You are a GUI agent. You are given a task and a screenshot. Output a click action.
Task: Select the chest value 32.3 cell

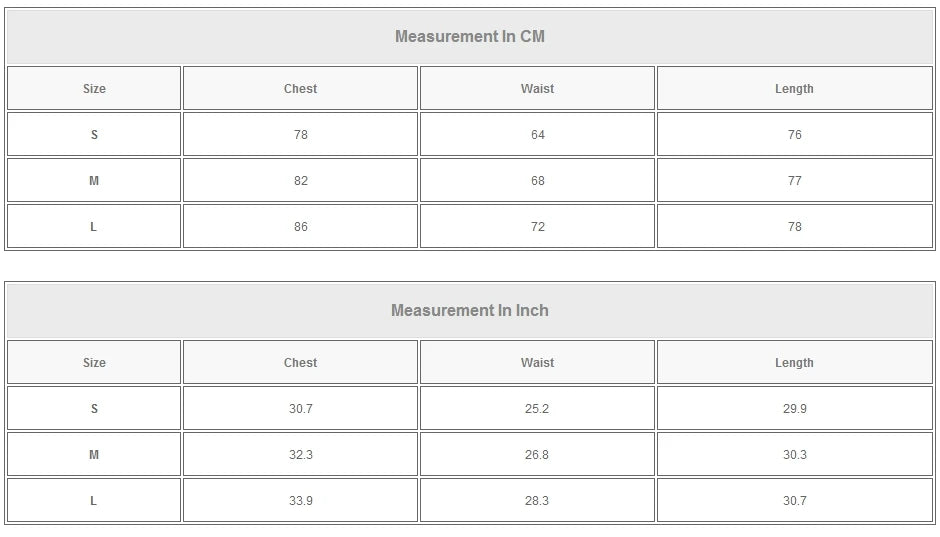[x=300, y=455]
